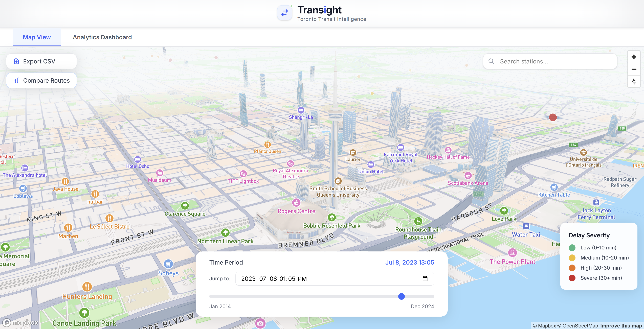Click the Severe red legend swatch
The width and height of the screenshot is (644, 329).
[572, 278]
